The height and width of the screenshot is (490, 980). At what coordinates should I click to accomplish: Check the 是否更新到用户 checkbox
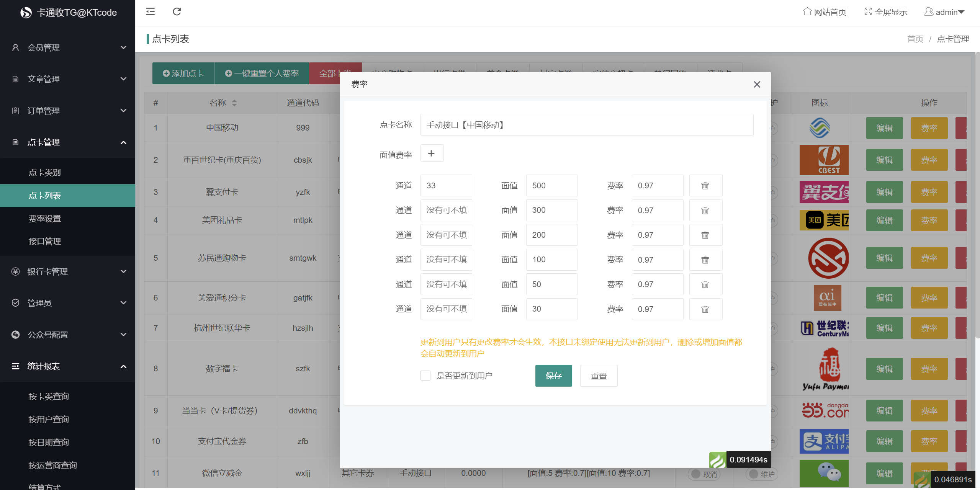pos(425,376)
